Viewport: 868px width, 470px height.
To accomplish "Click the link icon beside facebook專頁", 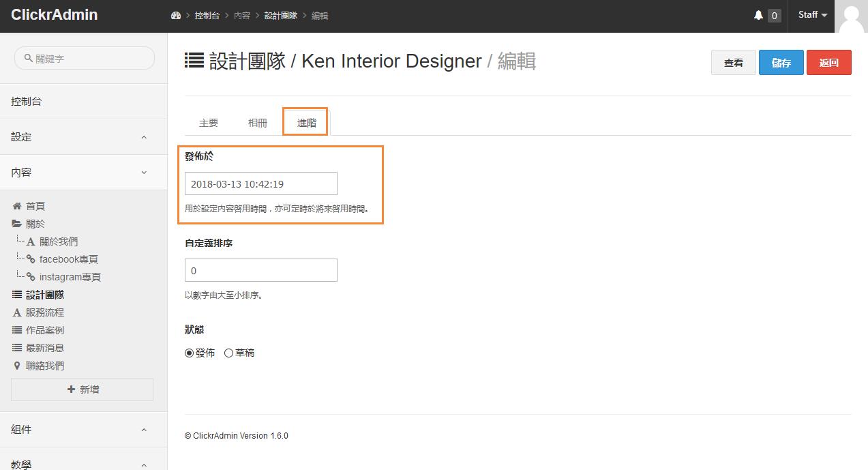I will tap(31, 259).
